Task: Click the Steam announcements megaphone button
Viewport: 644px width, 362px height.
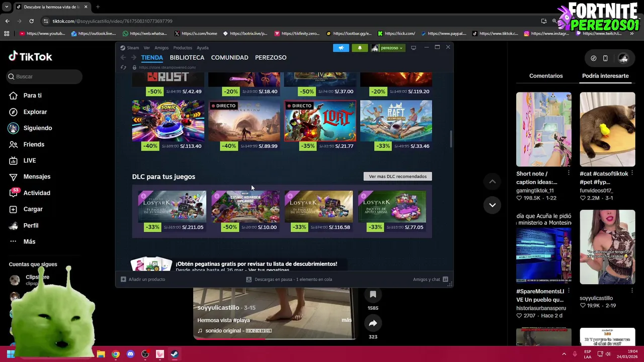Action: click(x=341, y=48)
